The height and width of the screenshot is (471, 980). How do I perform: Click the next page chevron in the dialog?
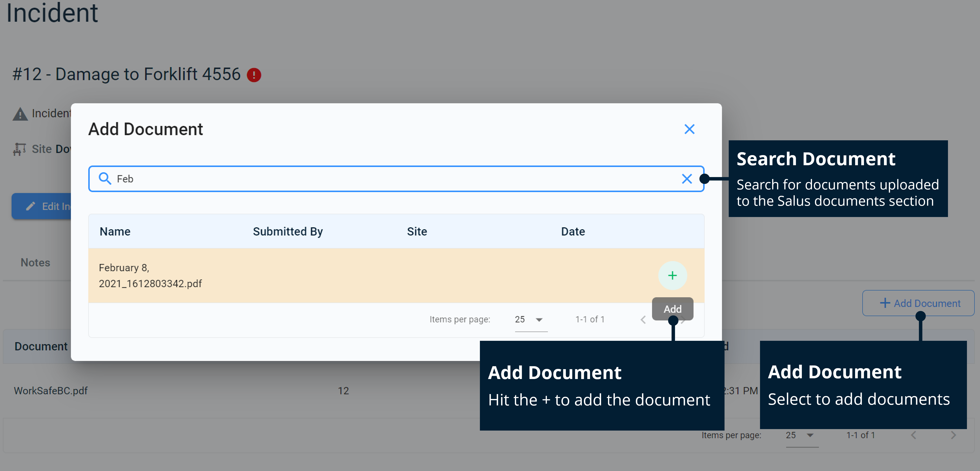(x=683, y=319)
